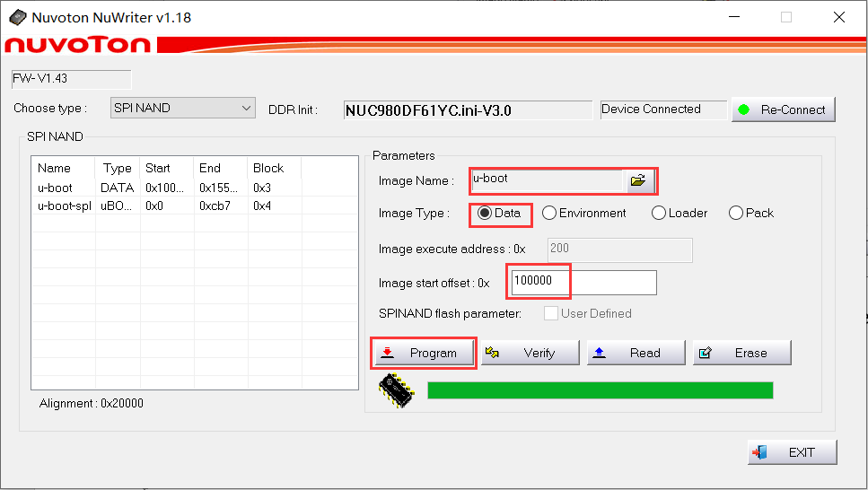The height and width of the screenshot is (490, 868).
Task: Click the Device Connected status field
Action: tap(663, 109)
